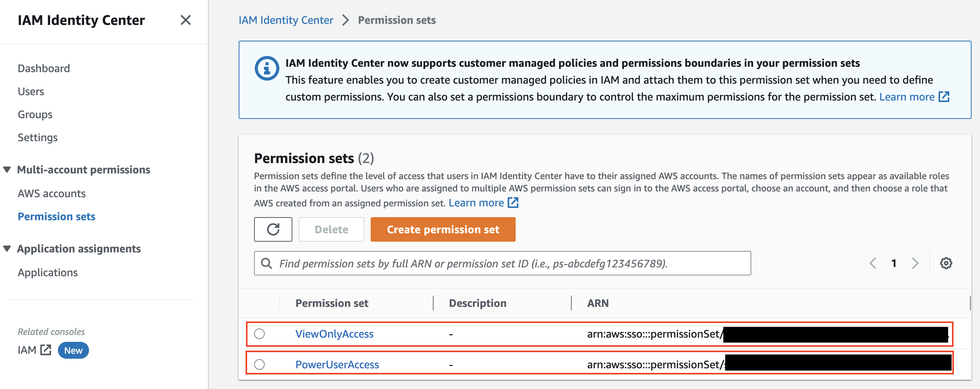The height and width of the screenshot is (389, 980).
Task: Click the Description column header
Action: [x=478, y=303]
